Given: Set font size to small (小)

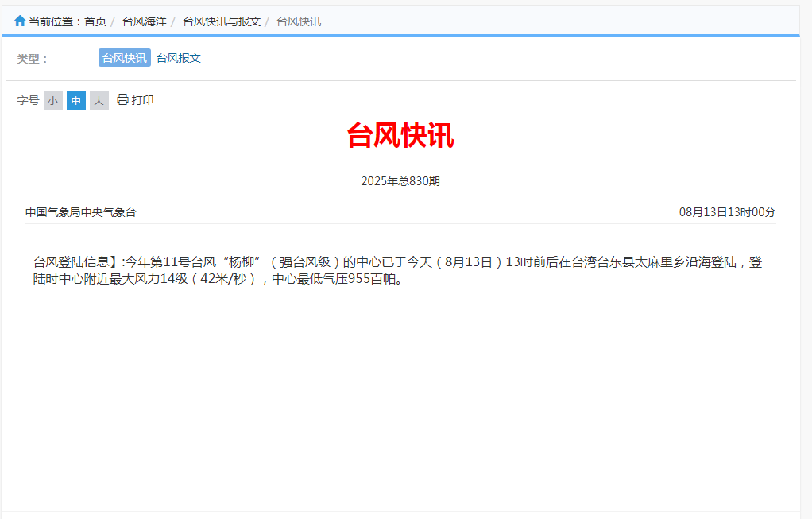Looking at the screenshot, I should [53, 100].
